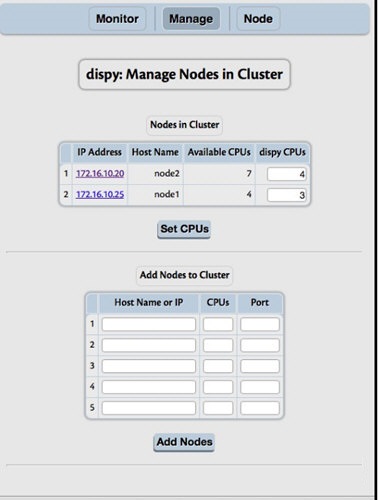Focus Host Name or IP field in row 3
The width and height of the screenshot is (378, 500).
(x=149, y=366)
